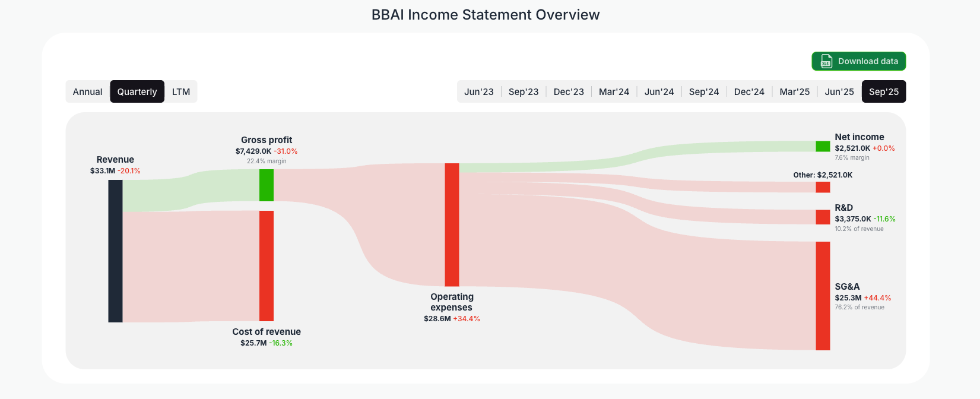This screenshot has width=980, height=399.
Task: Click the BBAI Income Statement Overview title
Action: pos(485,14)
